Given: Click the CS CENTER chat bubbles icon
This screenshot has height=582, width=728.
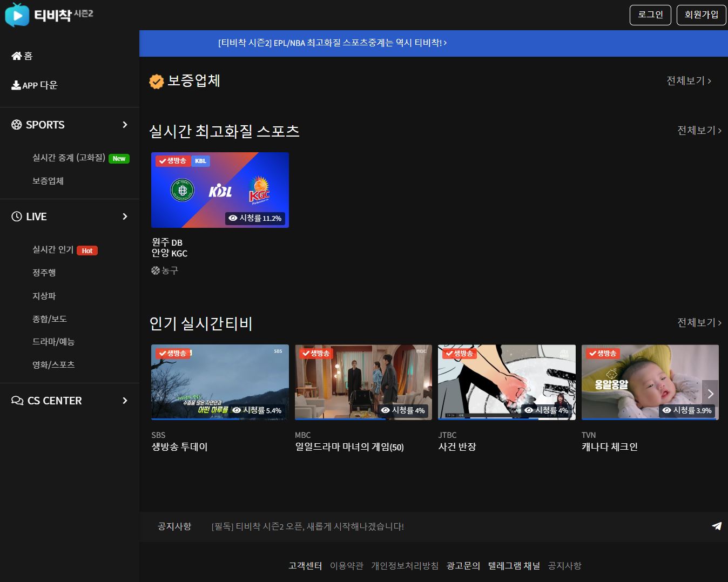Looking at the screenshot, I should pyautogui.click(x=17, y=401).
